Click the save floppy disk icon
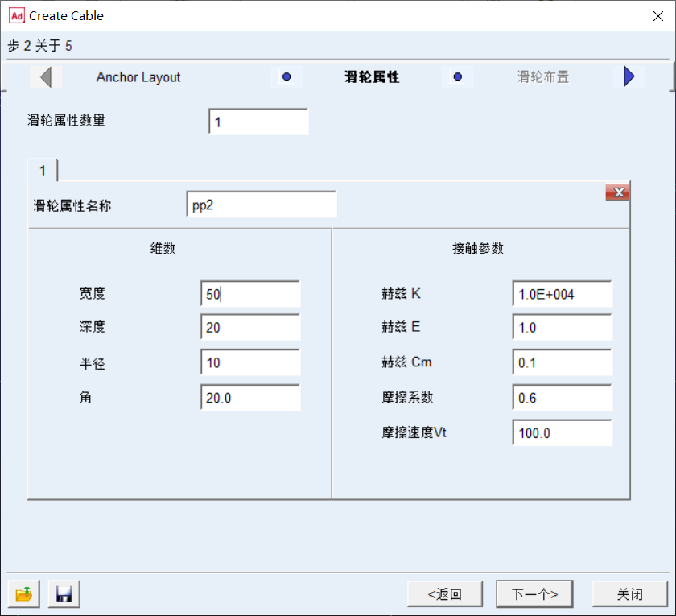This screenshot has width=676, height=616. (x=64, y=594)
